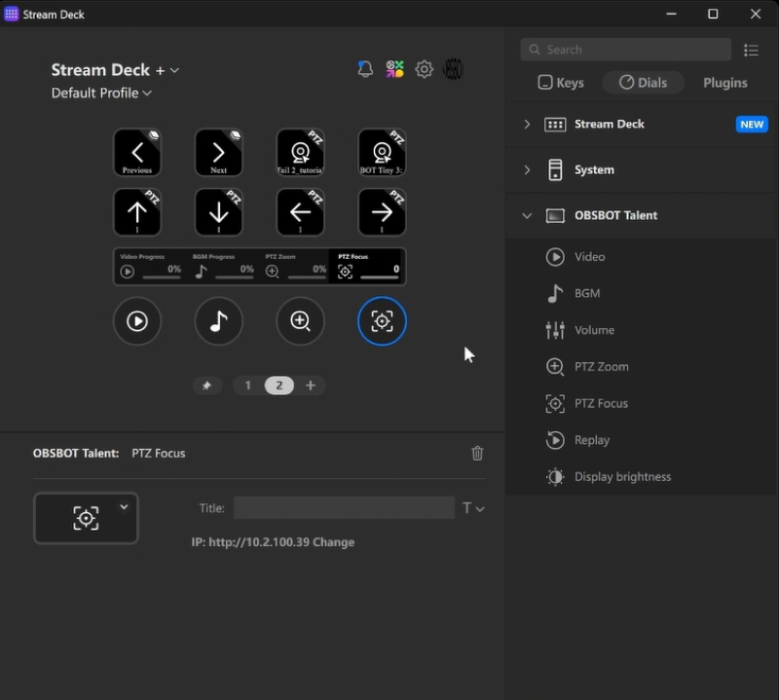Focus the Title input field
Image resolution: width=779 pixels, height=700 pixels.
point(344,508)
